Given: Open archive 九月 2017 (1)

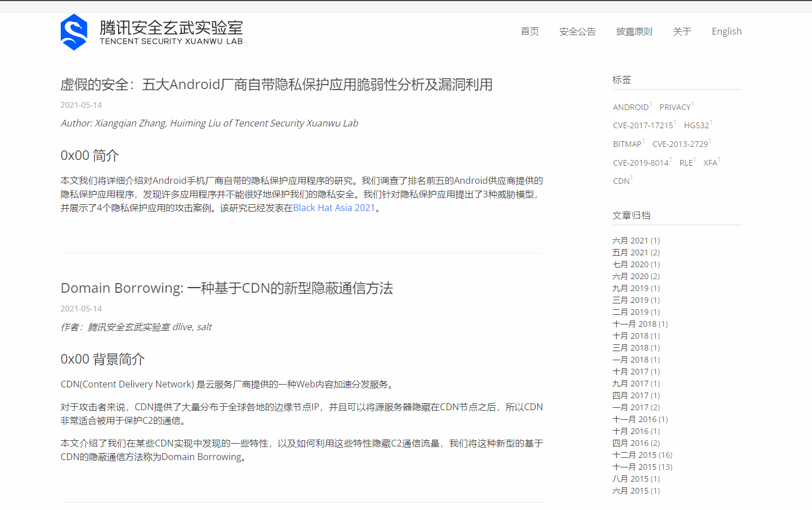Looking at the screenshot, I should [x=636, y=383].
